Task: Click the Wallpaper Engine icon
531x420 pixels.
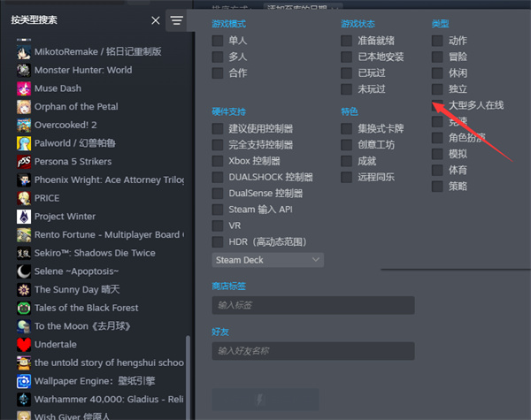Action: (24, 381)
